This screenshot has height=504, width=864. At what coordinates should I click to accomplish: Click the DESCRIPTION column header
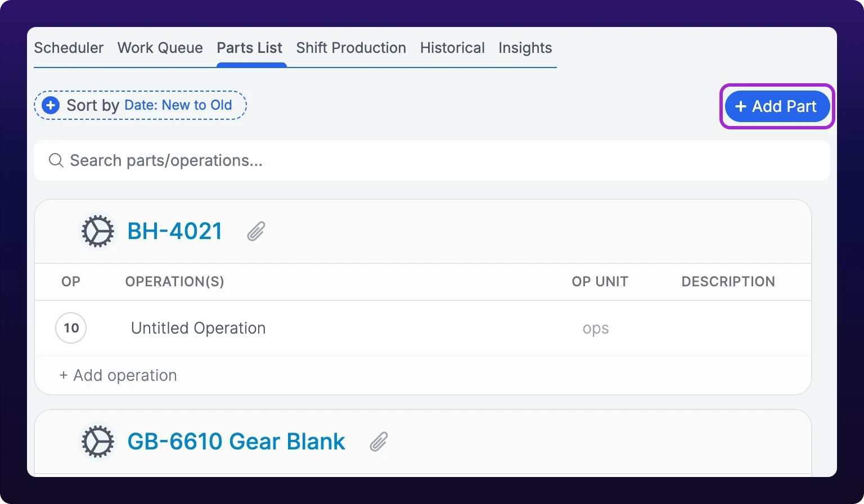pos(728,281)
